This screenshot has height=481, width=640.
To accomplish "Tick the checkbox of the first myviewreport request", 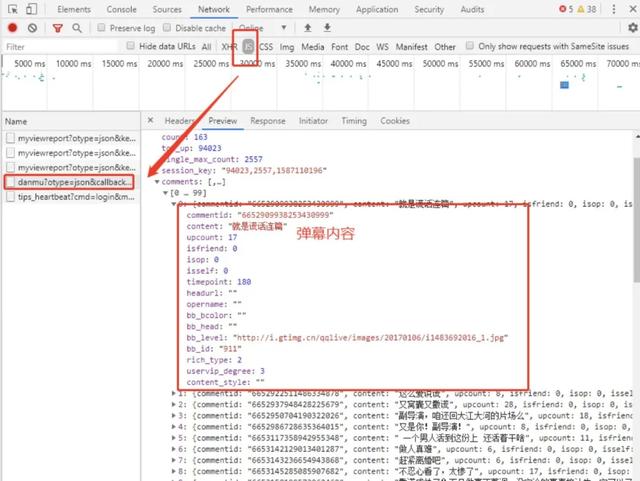I will click(11, 138).
